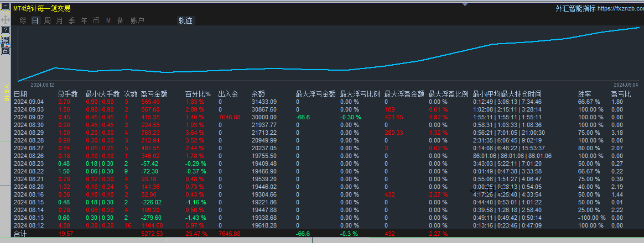Screen dimensions: 644x243
Task: Click the 日期 column header
Action: (20, 94)
